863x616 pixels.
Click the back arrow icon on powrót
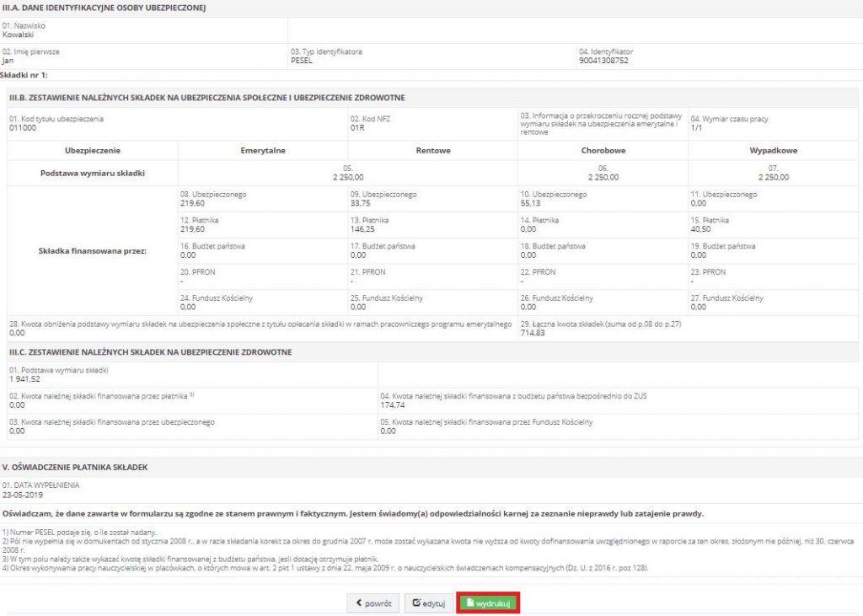357,603
